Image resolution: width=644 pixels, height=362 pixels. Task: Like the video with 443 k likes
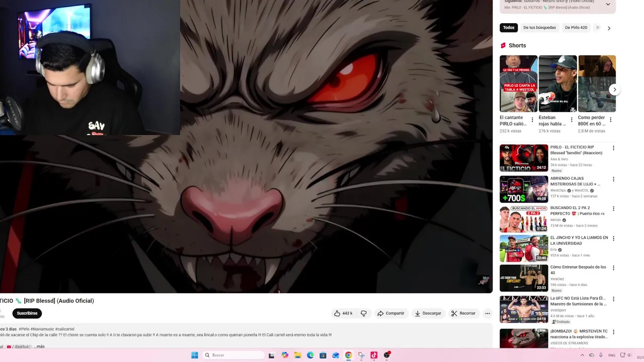pyautogui.click(x=343, y=313)
